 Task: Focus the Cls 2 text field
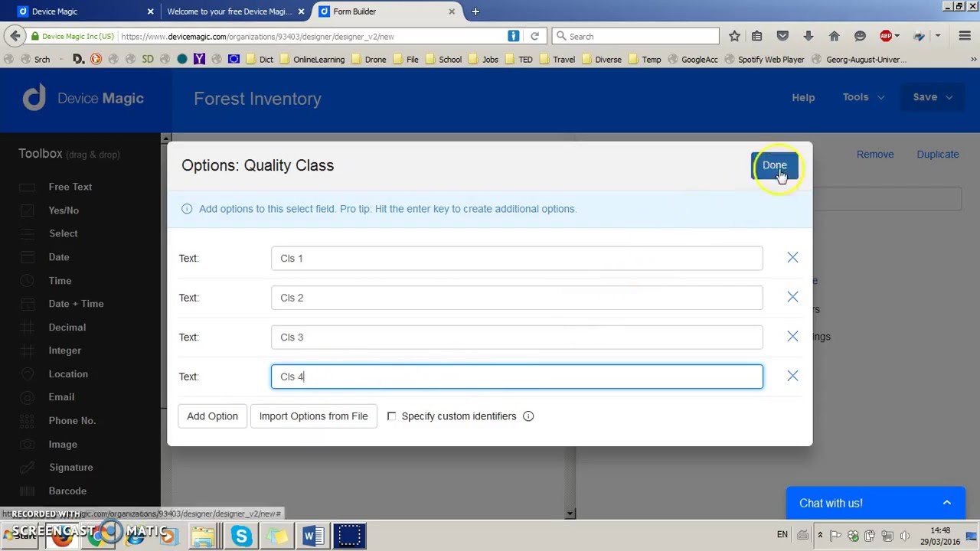pyautogui.click(x=517, y=298)
